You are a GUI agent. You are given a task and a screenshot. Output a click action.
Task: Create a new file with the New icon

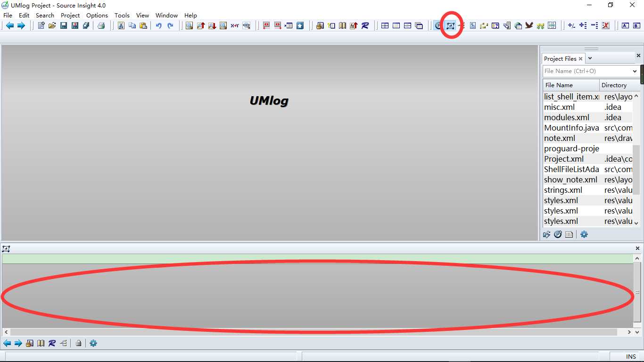[41, 25]
